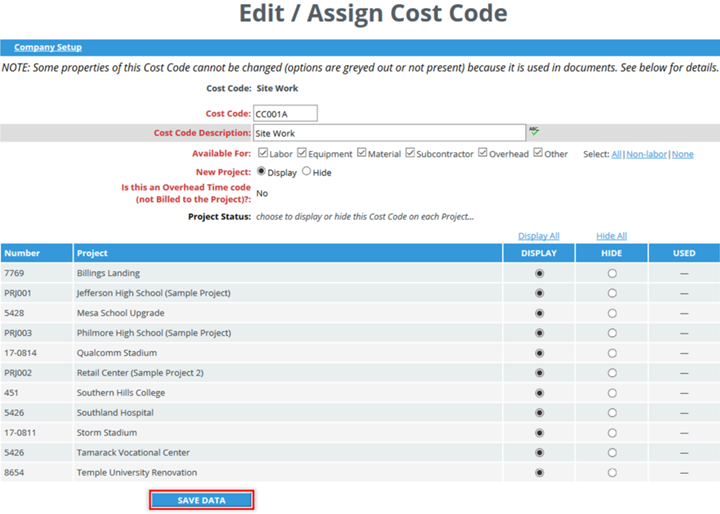Image resolution: width=720 pixels, height=514 pixels.
Task: Select Display radio for Southern Hills College
Action: 539,393
